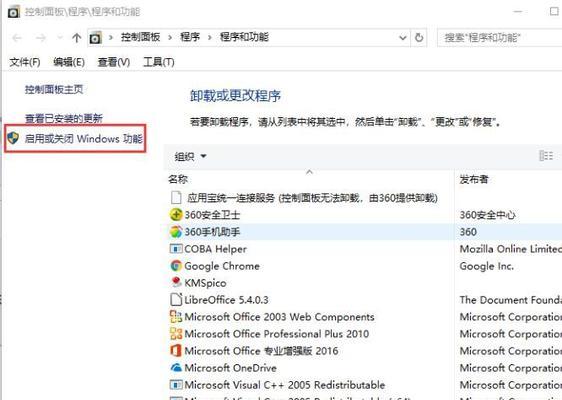
Task: Sort by the 发布者 column header
Action: tap(474, 179)
